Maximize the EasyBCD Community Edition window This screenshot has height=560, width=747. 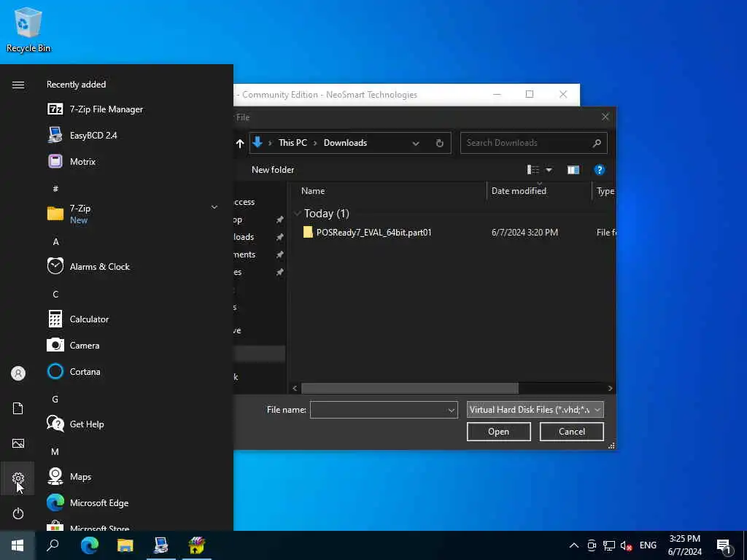530,94
